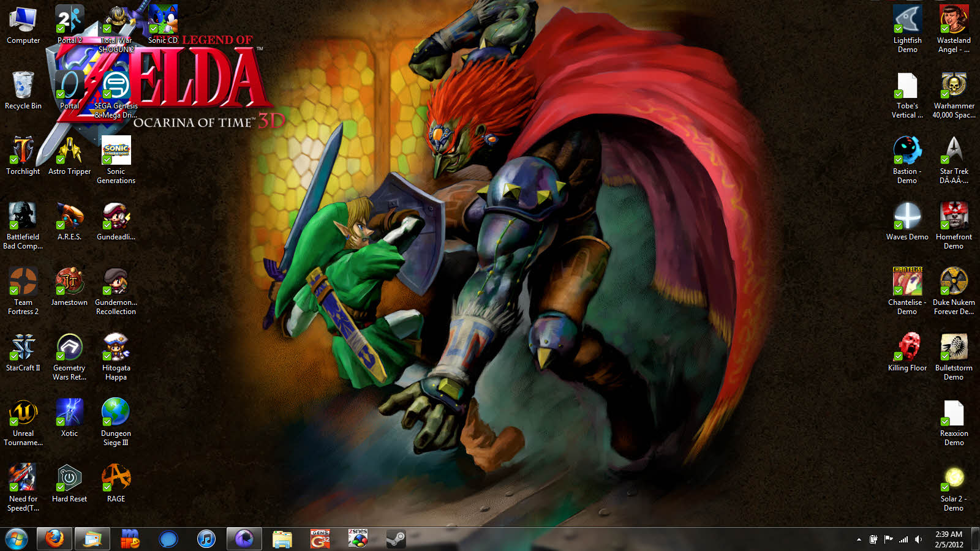The width and height of the screenshot is (980, 551).
Task: Launch ZSNES emulator from taskbar
Action: point(358,539)
